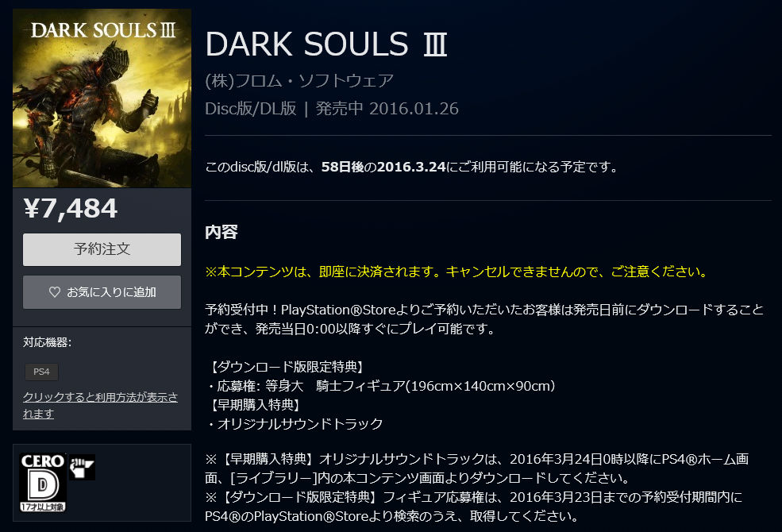
Task: Click the 【早期購入特典】 heading below the figure line
Action: point(255,405)
